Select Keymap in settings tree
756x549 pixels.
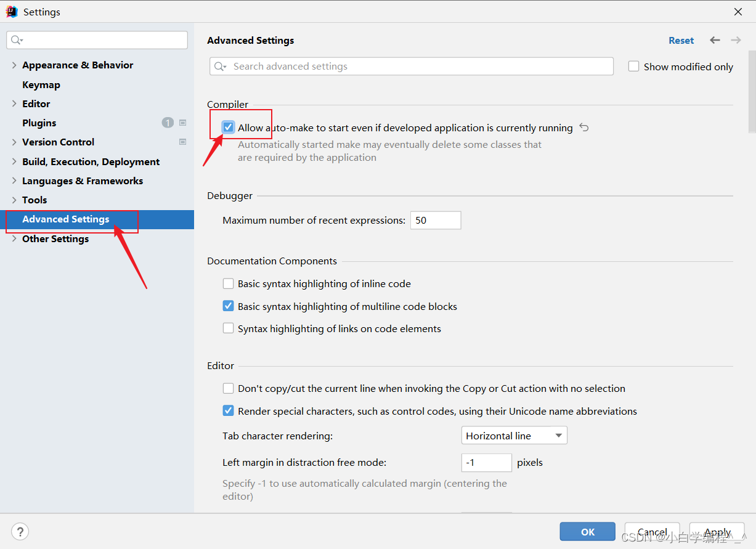coord(41,84)
